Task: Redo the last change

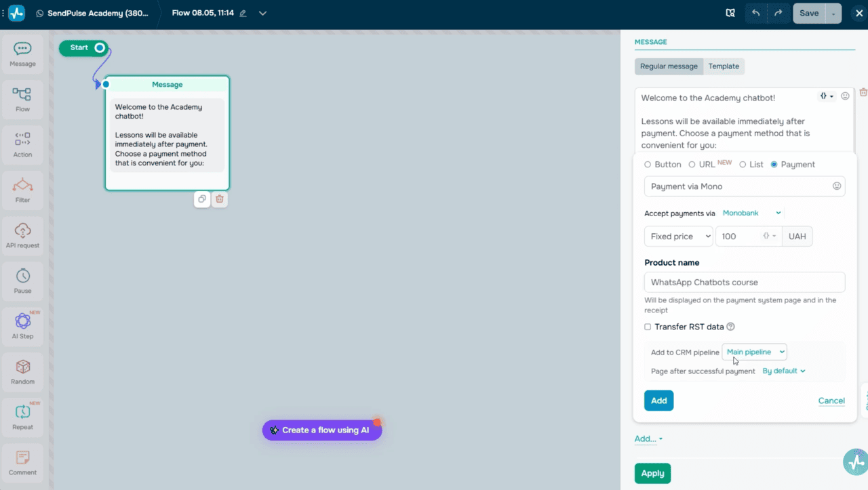Action: click(778, 13)
